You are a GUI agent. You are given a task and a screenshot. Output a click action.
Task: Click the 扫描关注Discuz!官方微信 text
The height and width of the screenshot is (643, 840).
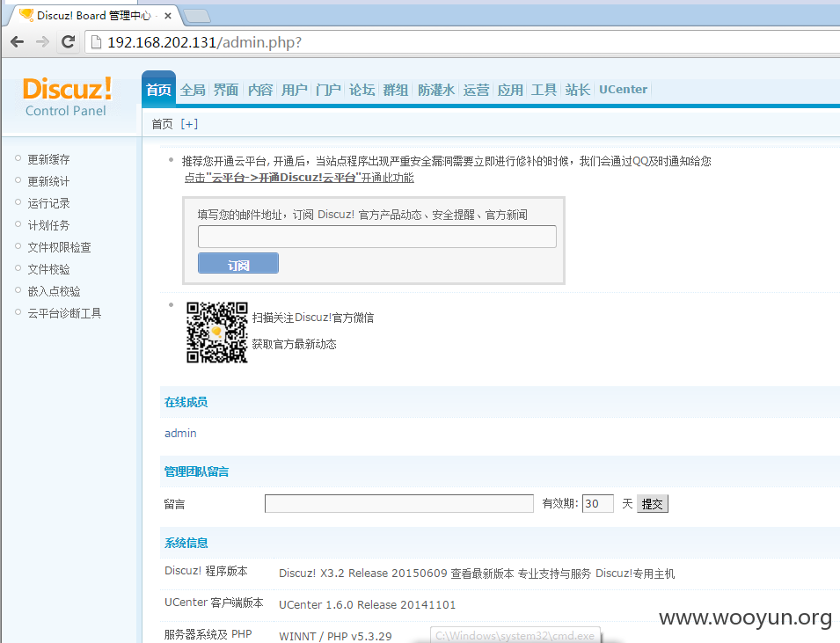pos(313,318)
